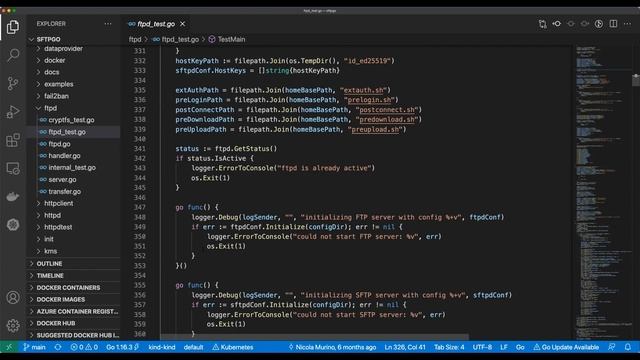Open the Docker view in activity bar
640x360 pixels.
pos(13,196)
